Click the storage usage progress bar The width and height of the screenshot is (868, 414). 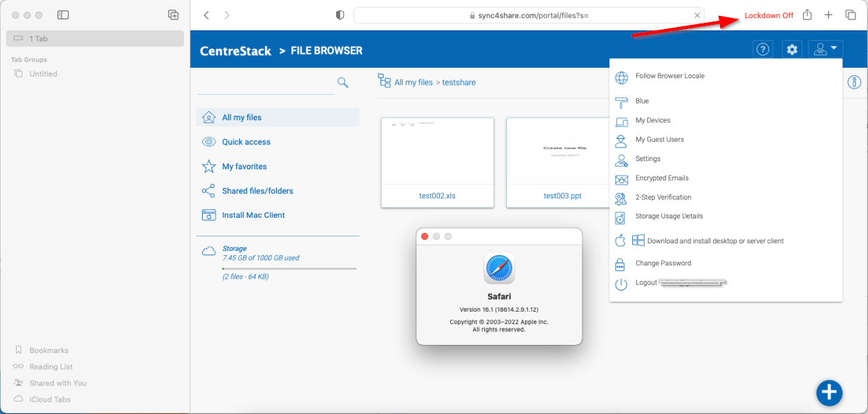pos(289,268)
